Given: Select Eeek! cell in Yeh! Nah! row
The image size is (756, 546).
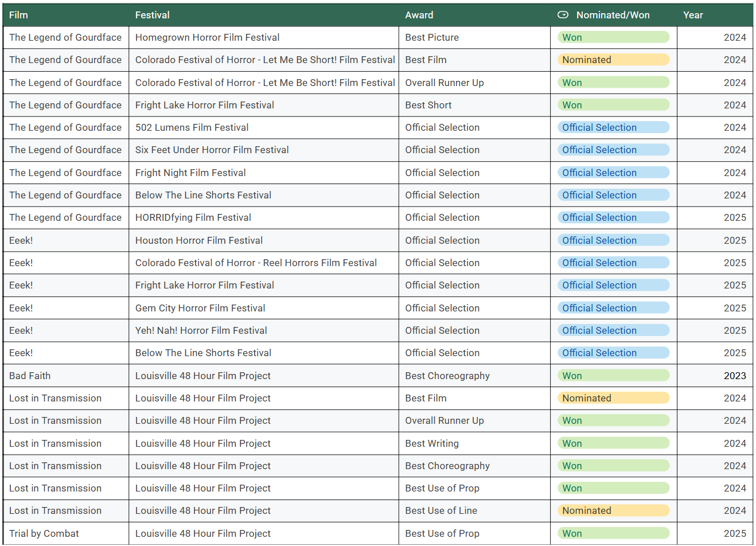Looking at the screenshot, I should [66, 330].
